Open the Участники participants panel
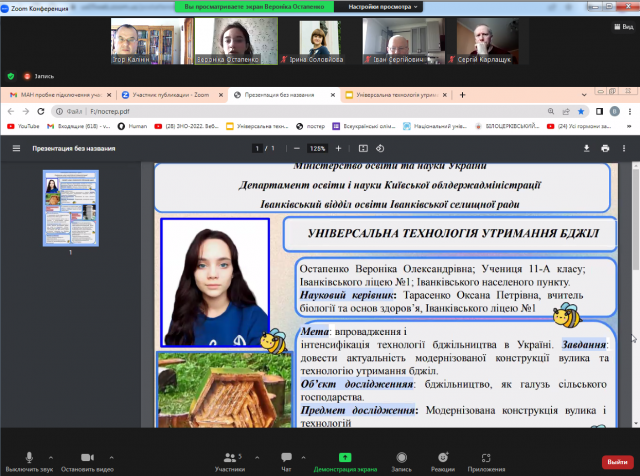The width and height of the screenshot is (640, 476). click(x=229, y=456)
